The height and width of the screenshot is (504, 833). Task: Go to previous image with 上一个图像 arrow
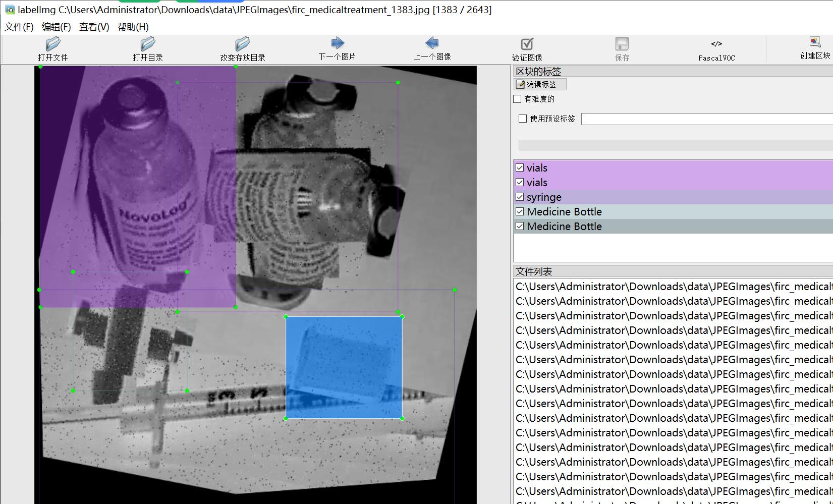pyautogui.click(x=432, y=43)
